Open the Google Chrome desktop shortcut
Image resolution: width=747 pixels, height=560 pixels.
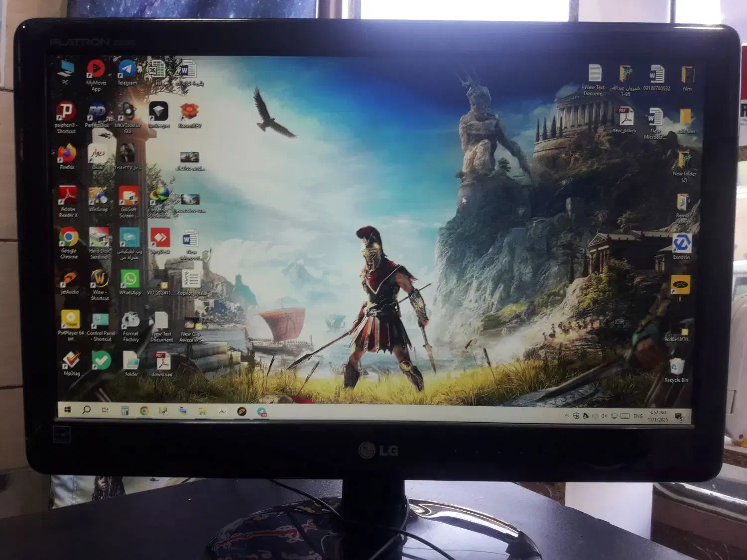pos(69,243)
